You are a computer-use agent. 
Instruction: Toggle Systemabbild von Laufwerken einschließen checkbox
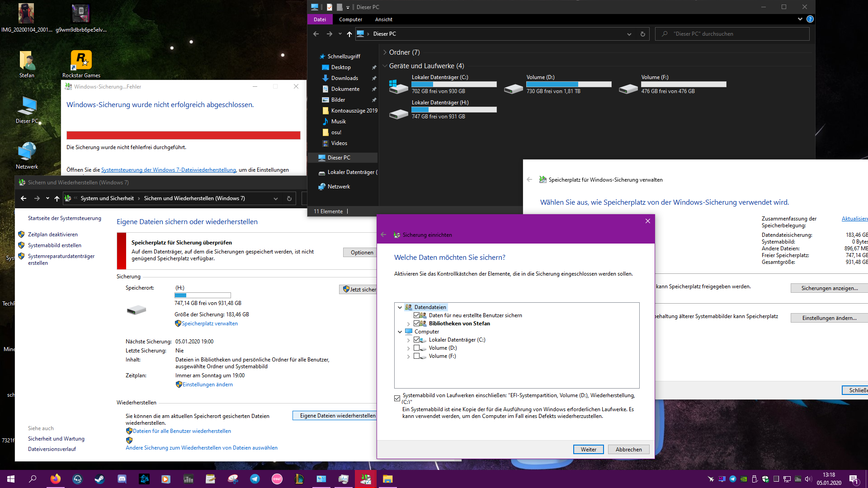tap(397, 398)
